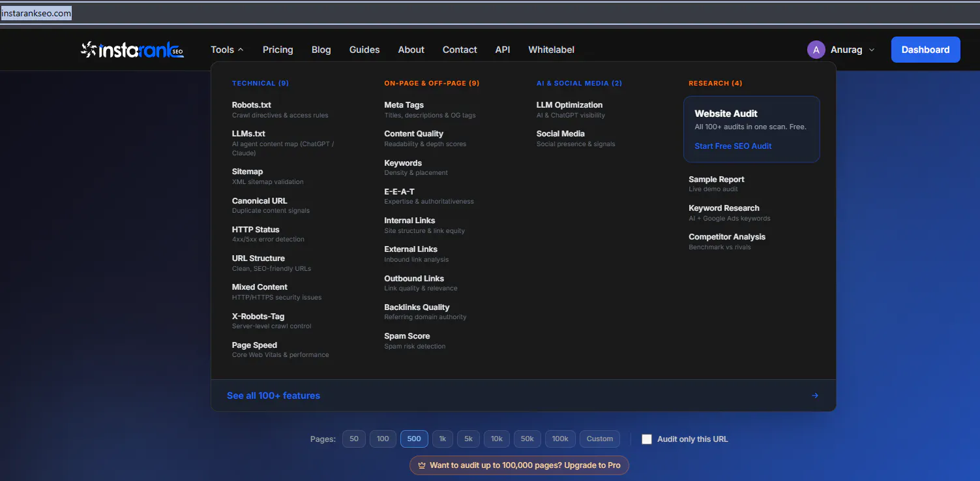Select 50 pages option

354,439
